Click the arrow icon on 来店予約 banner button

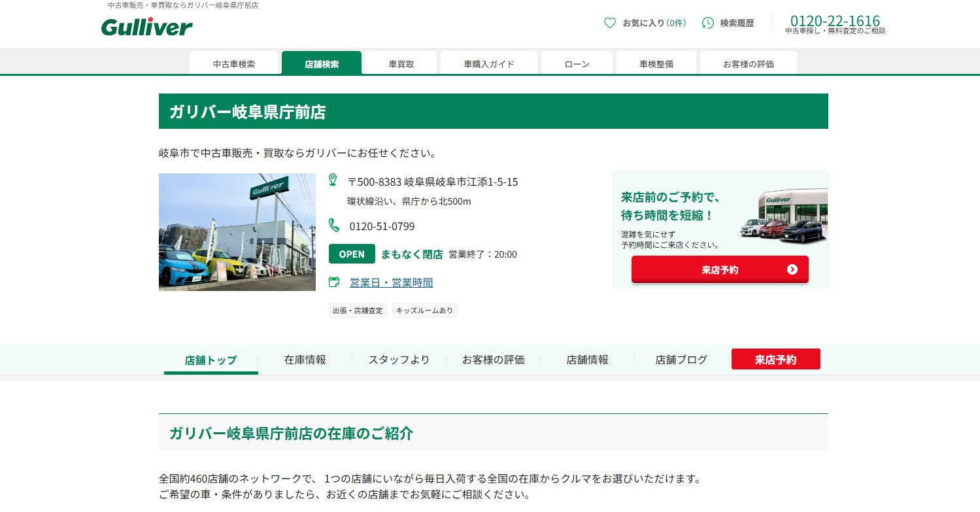pos(792,269)
